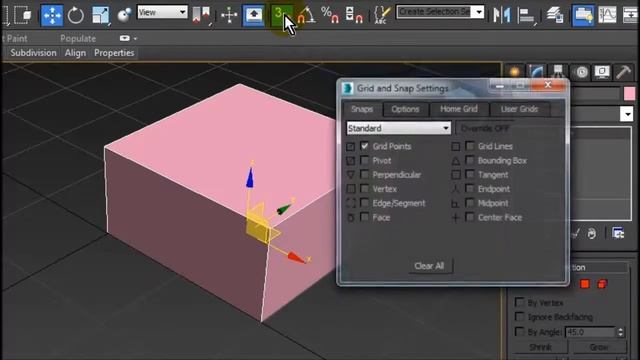Open the Create Selection Set dropdown
This screenshot has height=360, width=640.
point(478,12)
